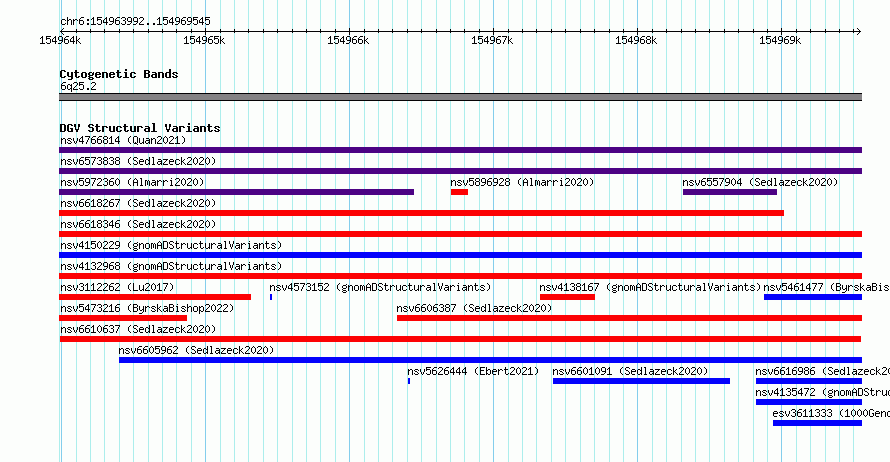Select the blue nsv6601091 feature bar
The width and height of the screenshot is (890, 462).
(641, 381)
